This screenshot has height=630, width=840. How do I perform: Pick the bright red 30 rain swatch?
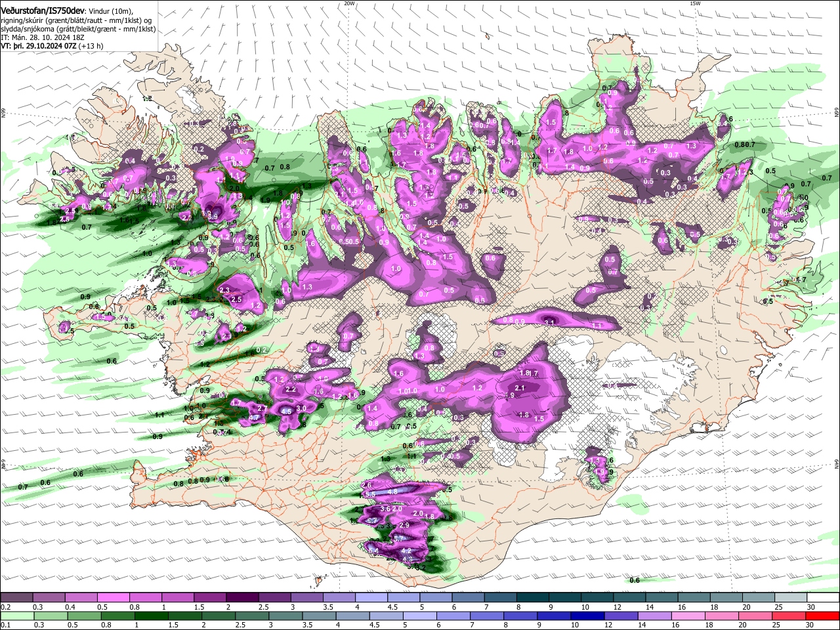[x=824, y=616]
